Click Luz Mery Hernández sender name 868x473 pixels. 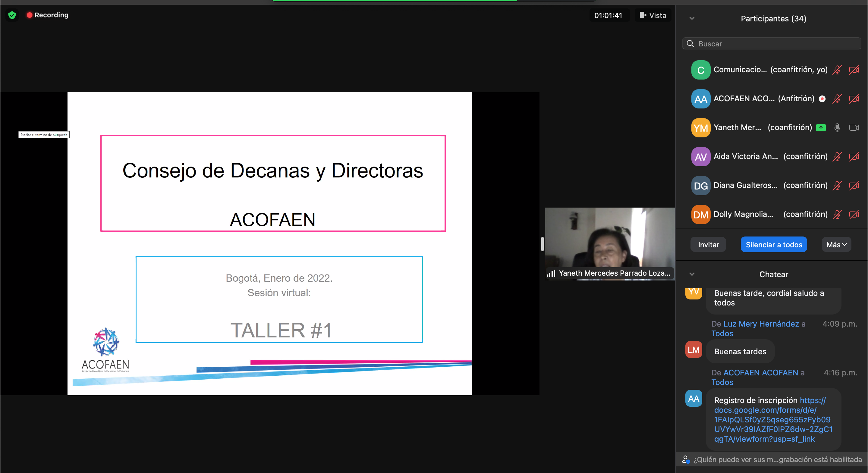(x=761, y=324)
